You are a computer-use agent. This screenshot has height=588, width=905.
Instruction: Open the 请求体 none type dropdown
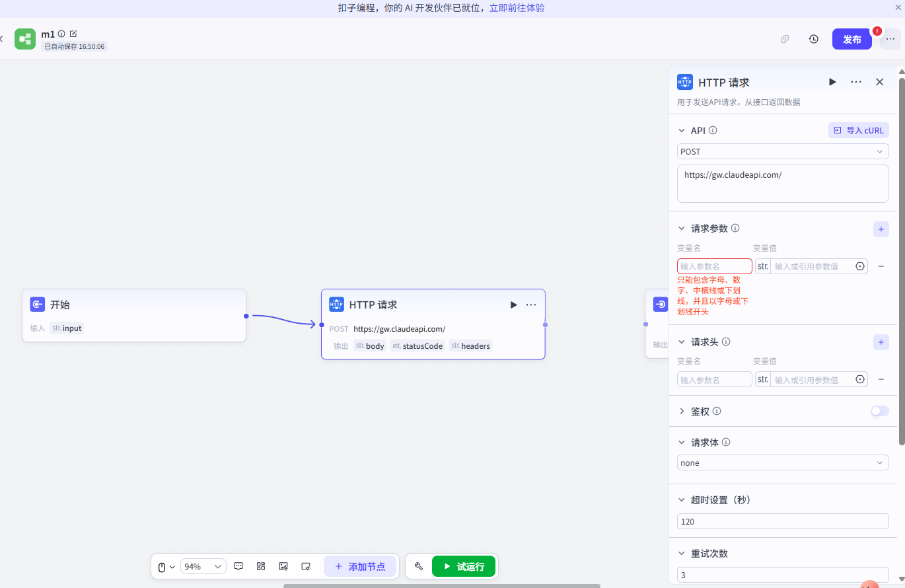click(x=783, y=463)
